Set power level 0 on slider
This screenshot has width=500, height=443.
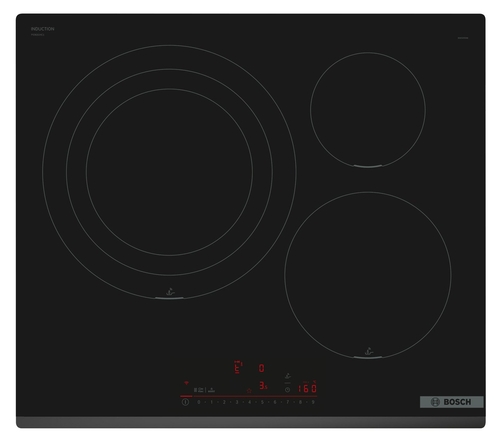[199, 402]
